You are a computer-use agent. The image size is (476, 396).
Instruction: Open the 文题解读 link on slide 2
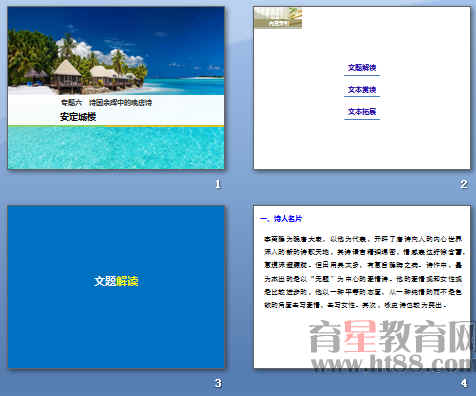tap(362, 68)
